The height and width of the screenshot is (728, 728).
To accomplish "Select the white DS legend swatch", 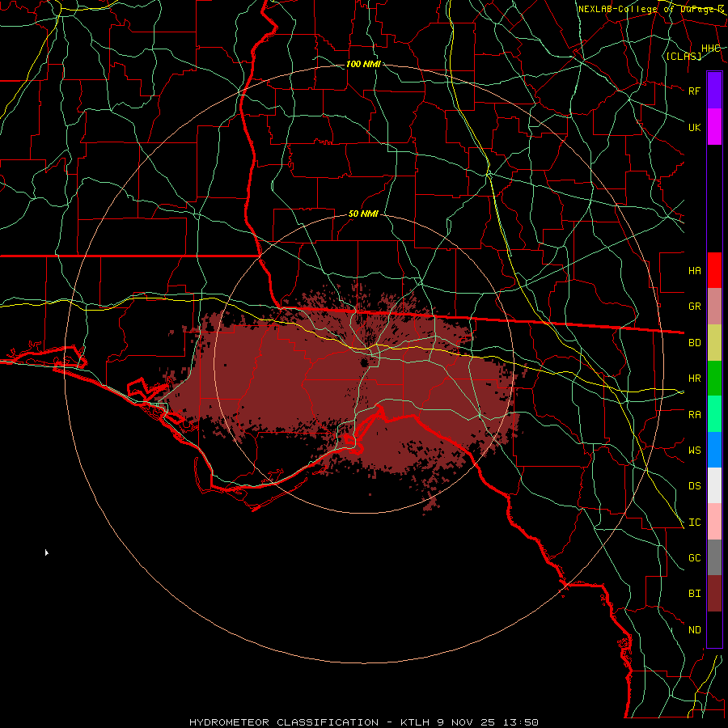I will coord(714,485).
